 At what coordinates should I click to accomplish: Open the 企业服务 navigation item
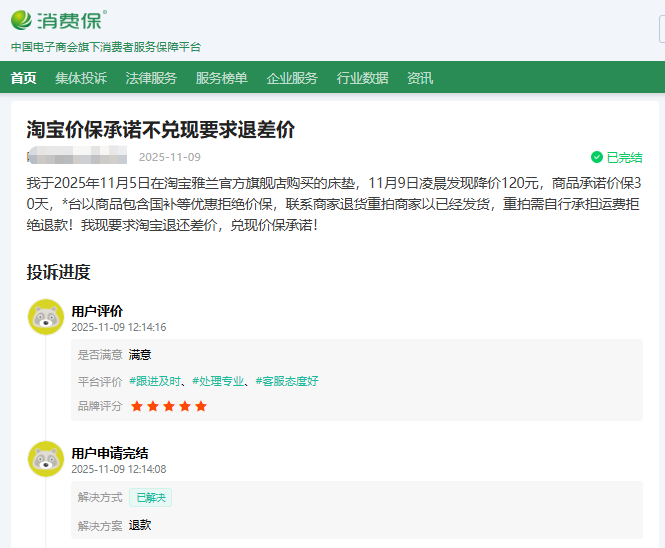(x=292, y=78)
